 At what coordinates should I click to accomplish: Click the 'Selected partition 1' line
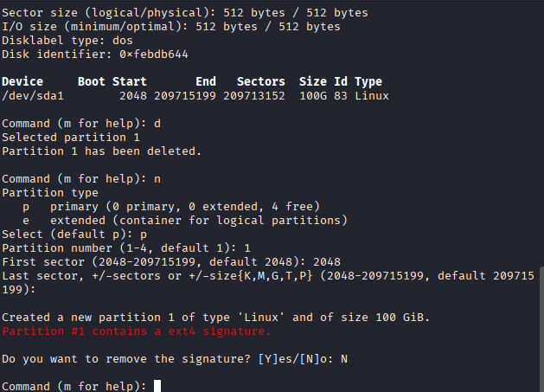71,138
